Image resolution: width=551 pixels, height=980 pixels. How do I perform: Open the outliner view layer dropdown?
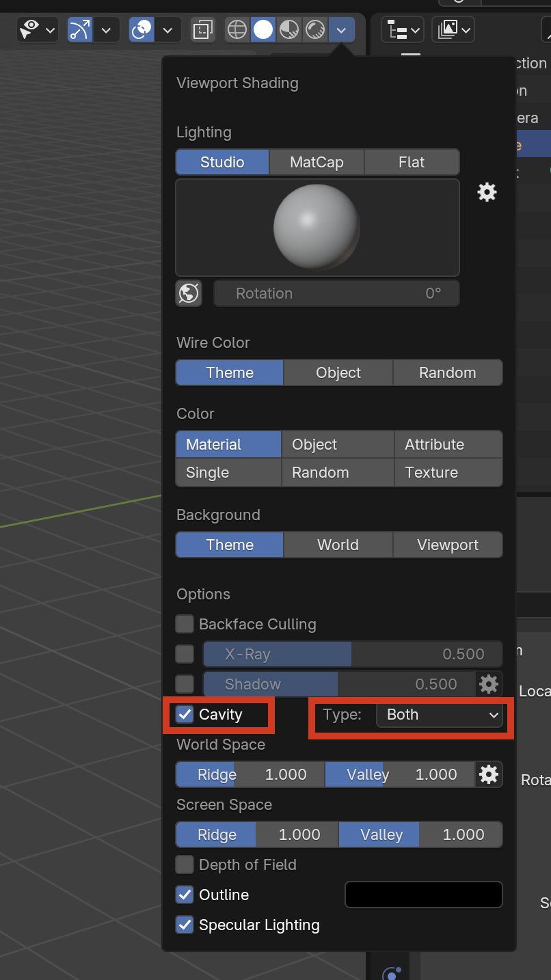[453, 30]
